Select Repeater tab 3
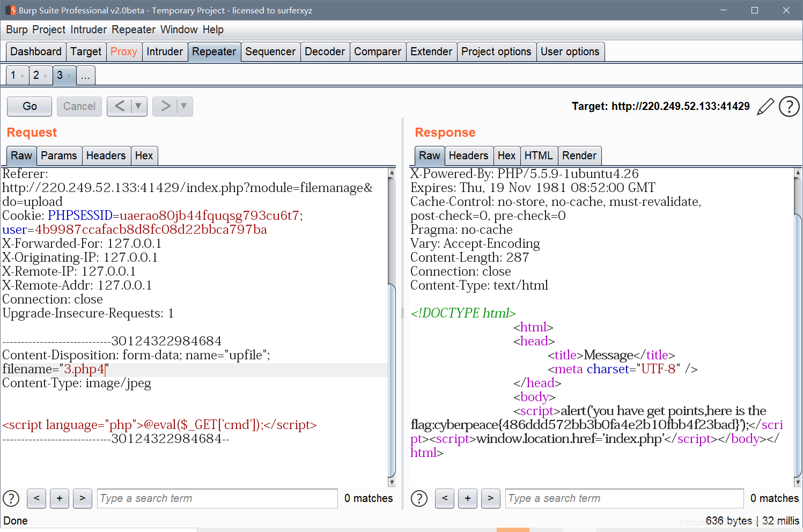This screenshot has width=803, height=532. coord(60,75)
